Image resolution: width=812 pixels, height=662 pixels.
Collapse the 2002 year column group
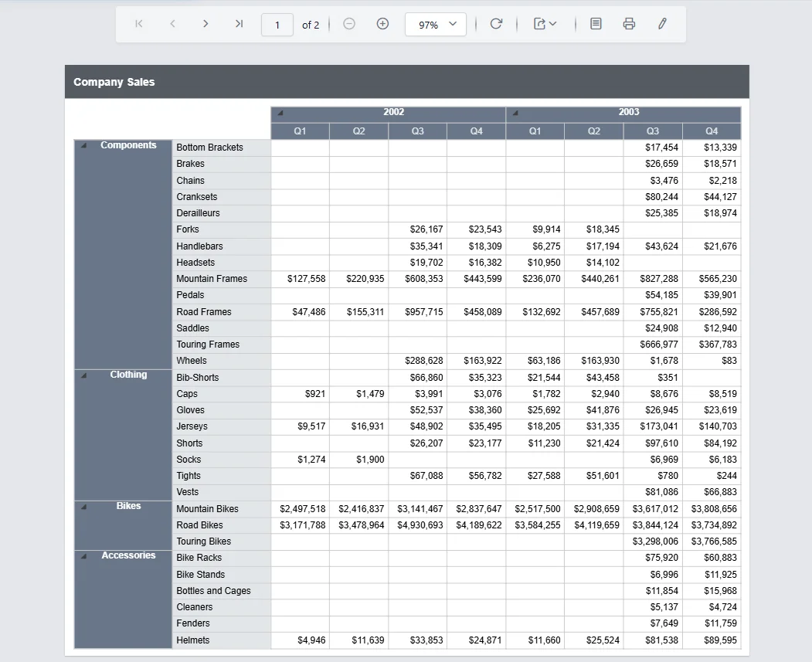[x=280, y=113]
